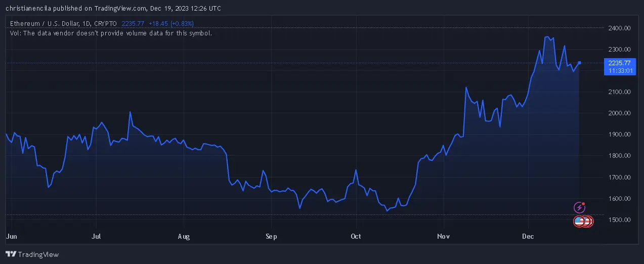Click the 1500.00 price axis label
This screenshot has width=644, height=264.
point(619,220)
